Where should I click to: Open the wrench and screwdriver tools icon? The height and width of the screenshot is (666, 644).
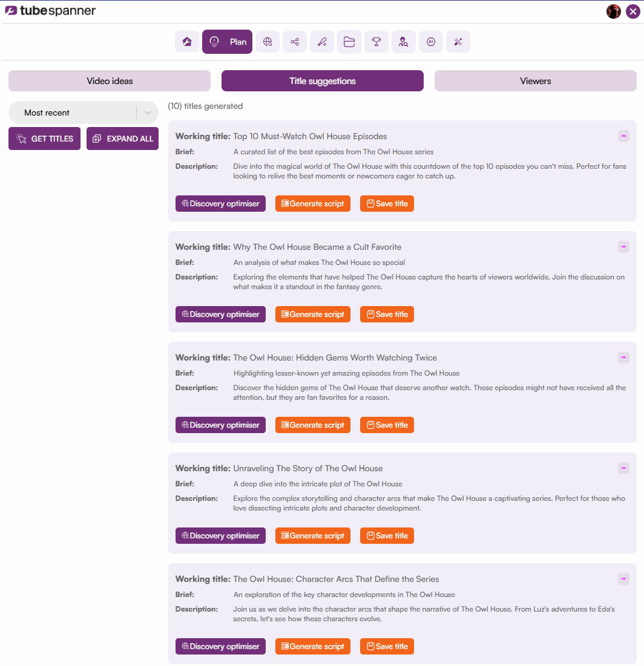[458, 42]
